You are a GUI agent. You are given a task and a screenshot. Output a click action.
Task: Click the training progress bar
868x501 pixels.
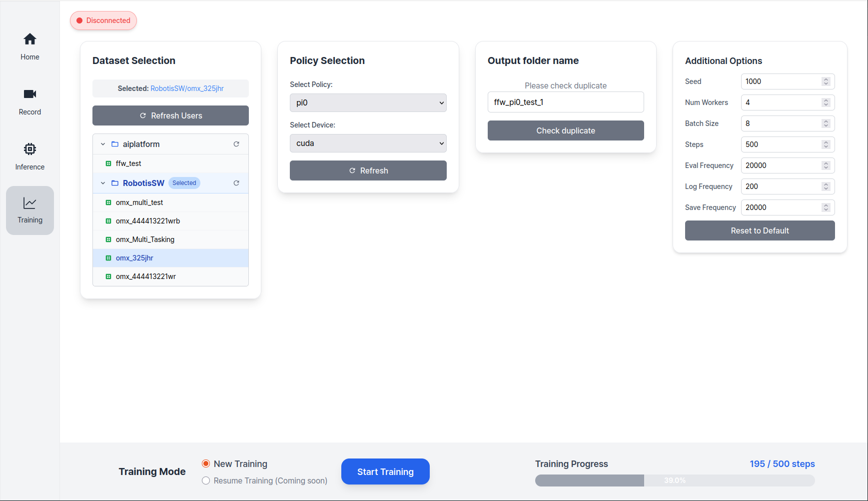click(x=674, y=480)
